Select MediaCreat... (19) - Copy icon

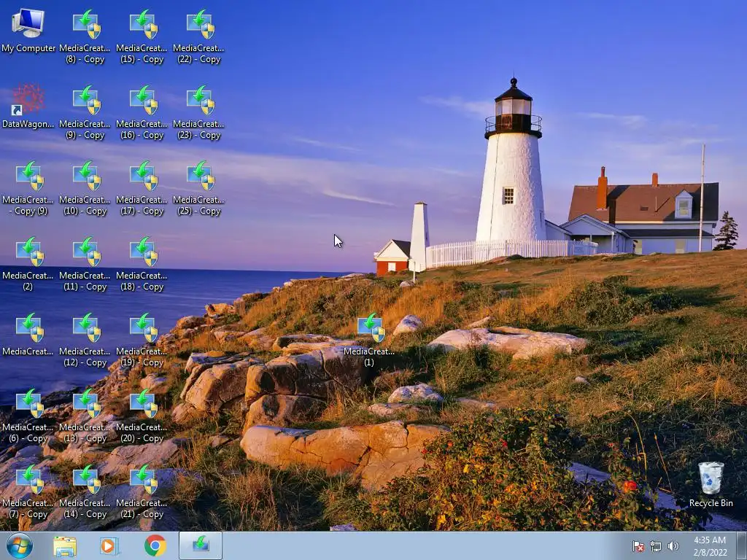tap(142, 339)
